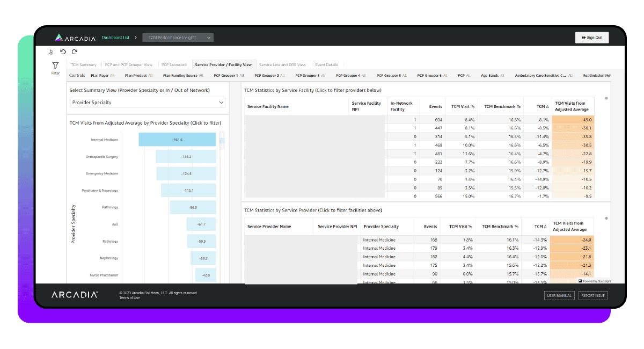Click the Arcadia logo in header

(x=75, y=38)
